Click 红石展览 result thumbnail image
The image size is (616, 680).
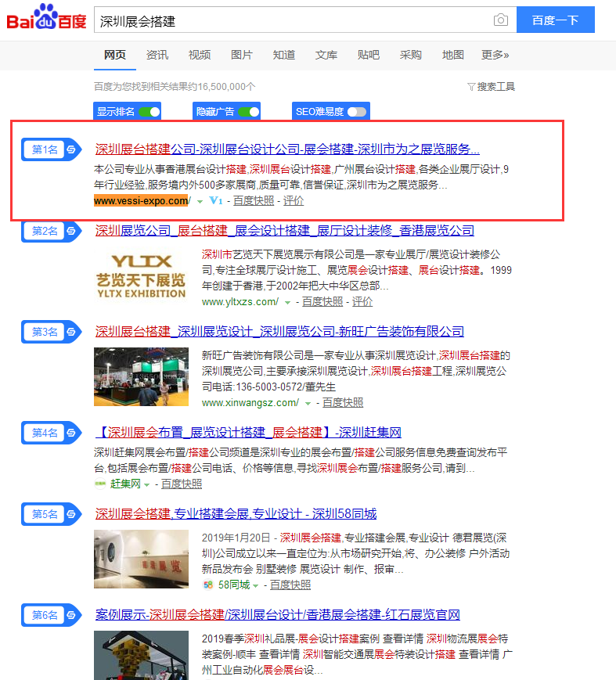coord(142,655)
